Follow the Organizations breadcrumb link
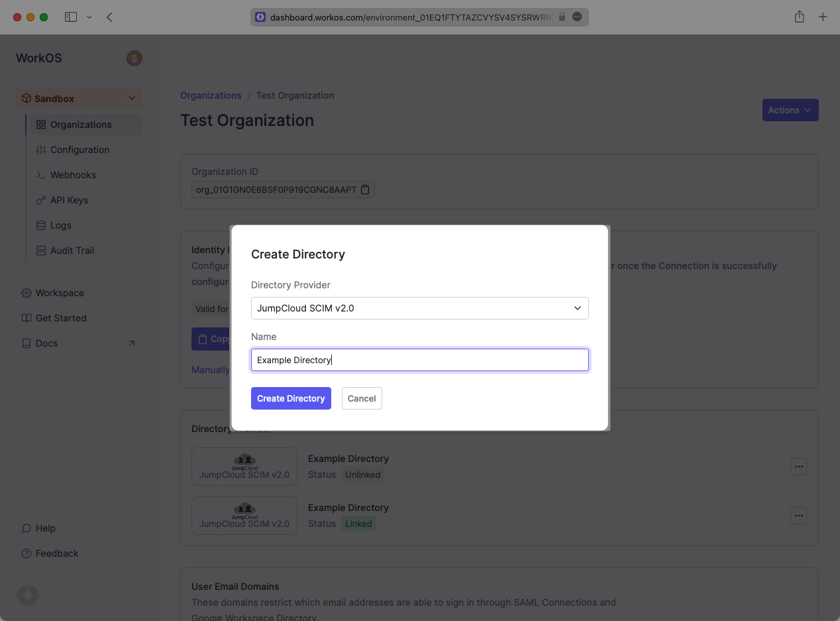The image size is (840, 621). [x=211, y=95]
